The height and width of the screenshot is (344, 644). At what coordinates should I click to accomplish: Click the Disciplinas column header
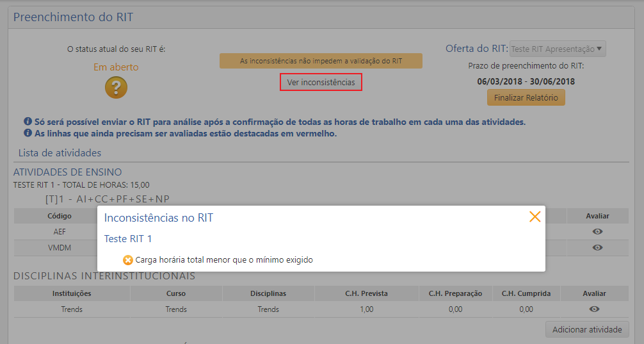[x=268, y=293]
